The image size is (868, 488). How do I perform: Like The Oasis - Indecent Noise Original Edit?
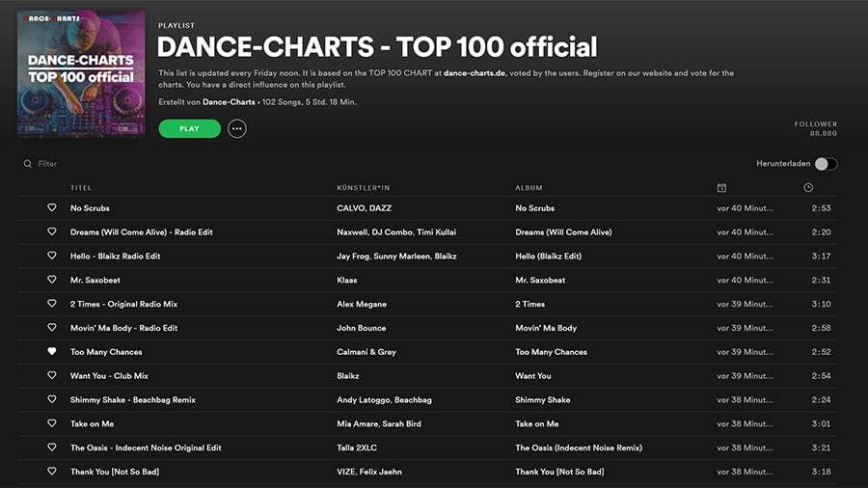51,447
